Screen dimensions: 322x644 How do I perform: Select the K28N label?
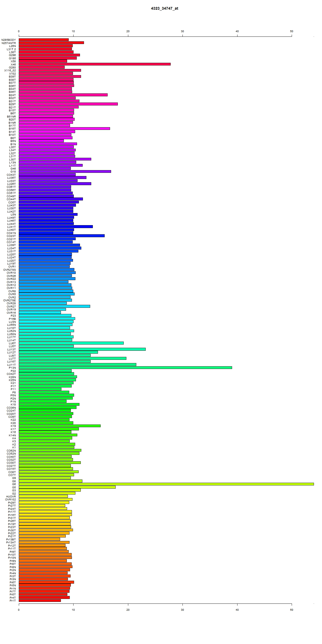(x=12, y=377)
